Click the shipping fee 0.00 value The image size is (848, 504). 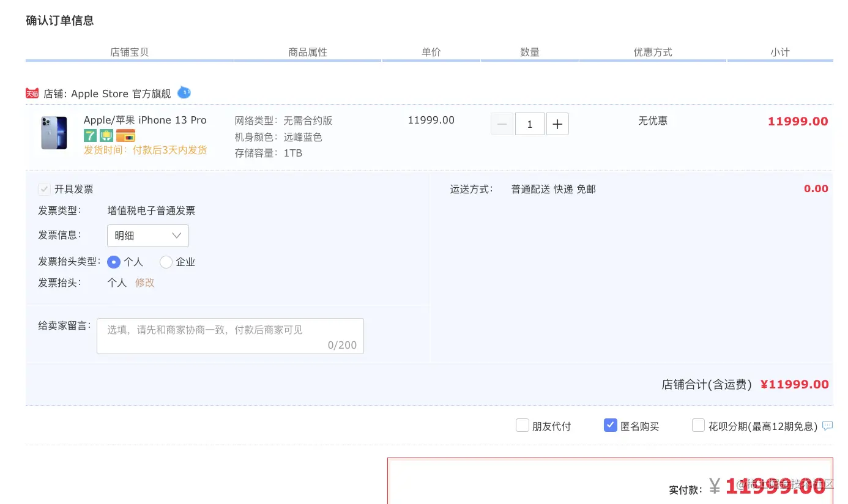pos(816,188)
